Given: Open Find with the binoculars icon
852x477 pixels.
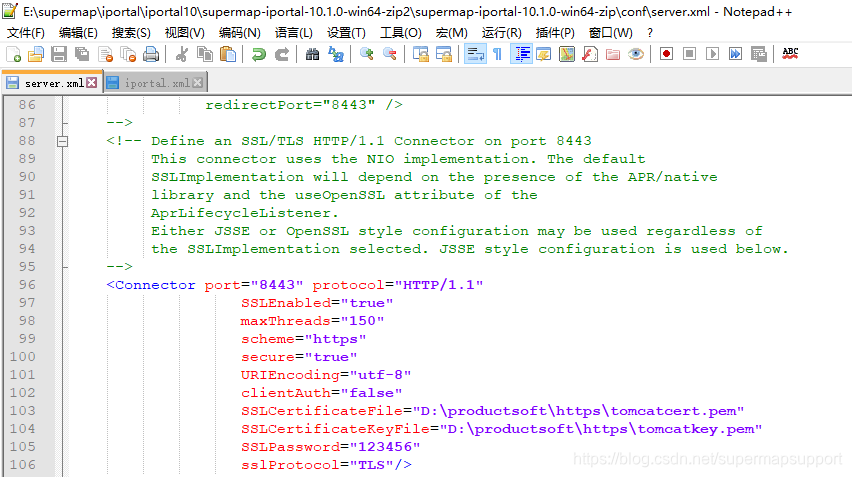Looking at the screenshot, I should pos(312,54).
